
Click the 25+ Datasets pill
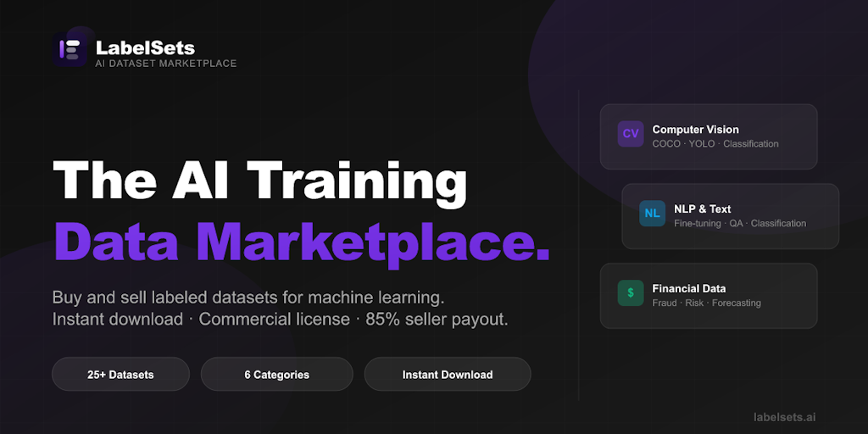(x=120, y=374)
